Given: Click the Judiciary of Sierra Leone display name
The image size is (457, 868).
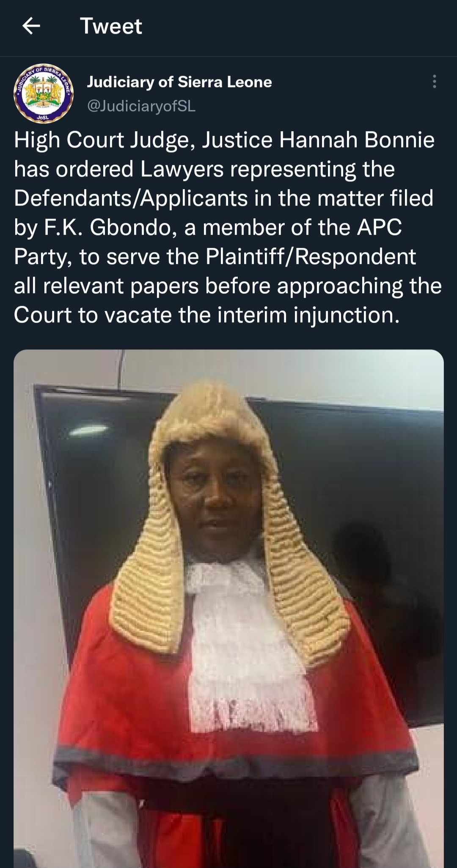Looking at the screenshot, I should tap(179, 82).
